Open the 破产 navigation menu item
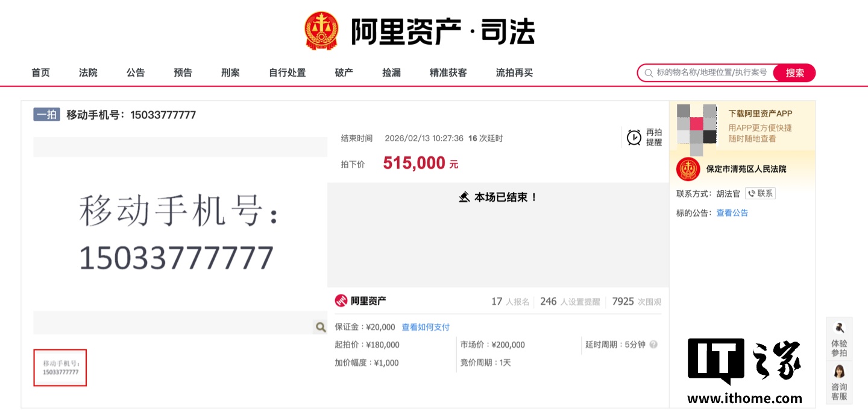The height and width of the screenshot is (417, 868). click(x=344, y=73)
